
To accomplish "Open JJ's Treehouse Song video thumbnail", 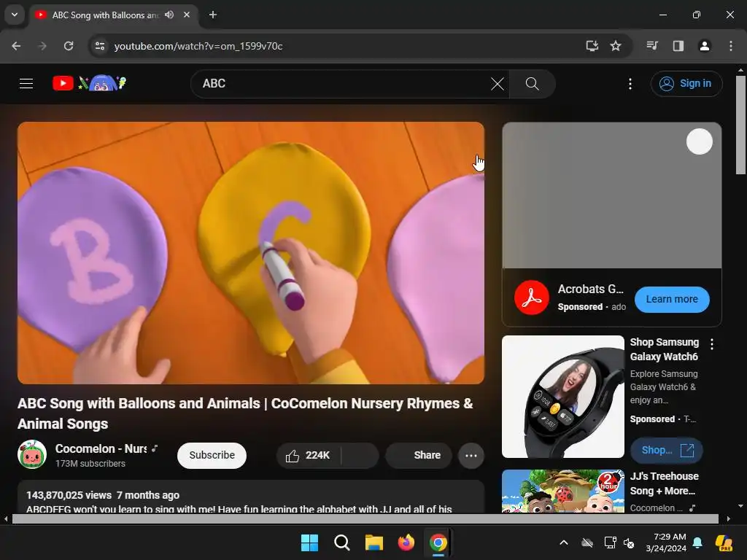I will 562,491.
